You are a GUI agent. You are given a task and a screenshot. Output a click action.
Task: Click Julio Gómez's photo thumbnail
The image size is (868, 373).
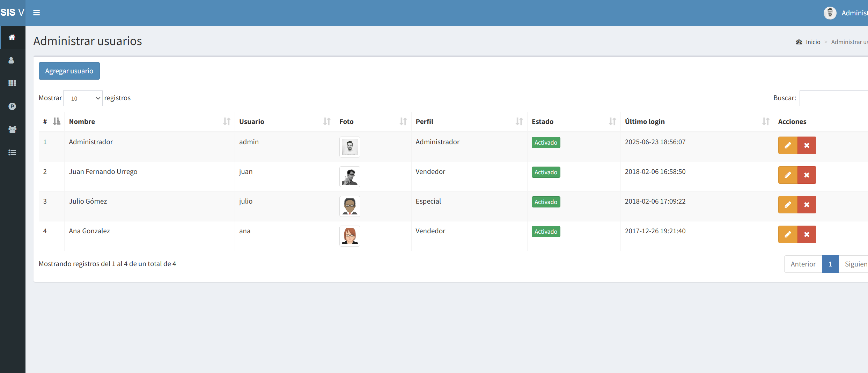point(350,206)
